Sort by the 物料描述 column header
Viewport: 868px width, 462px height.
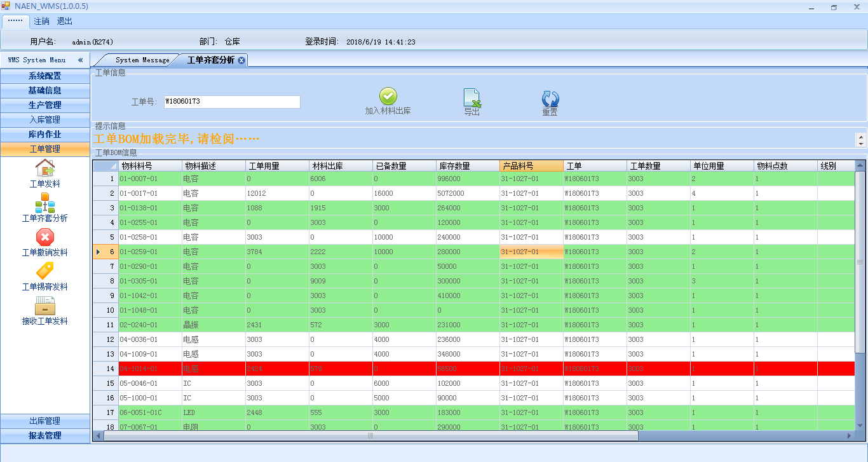click(x=214, y=166)
